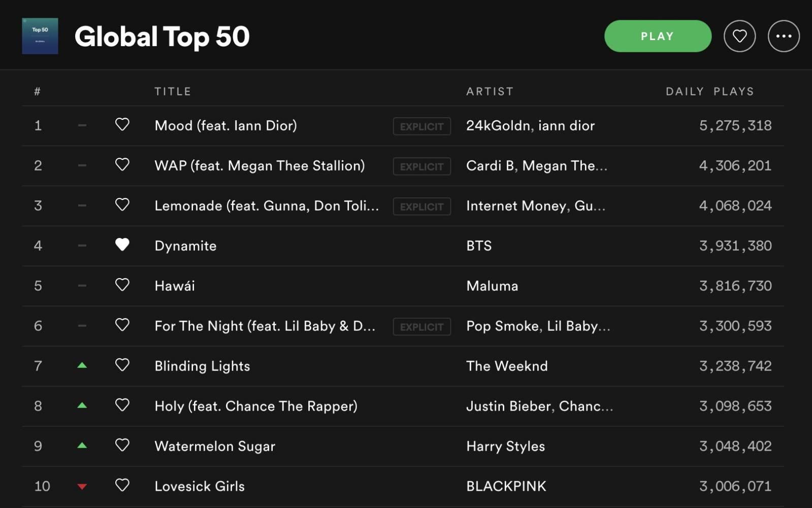Like Hawái using its heart icon
Image resolution: width=812 pixels, height=508 pixels.
point(122,285)
